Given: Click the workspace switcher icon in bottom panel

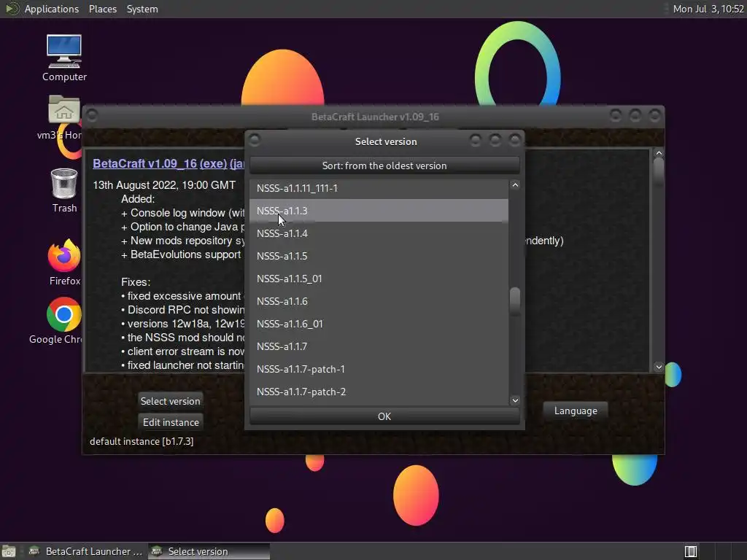Looking at the screenshot, I should 690,551.
